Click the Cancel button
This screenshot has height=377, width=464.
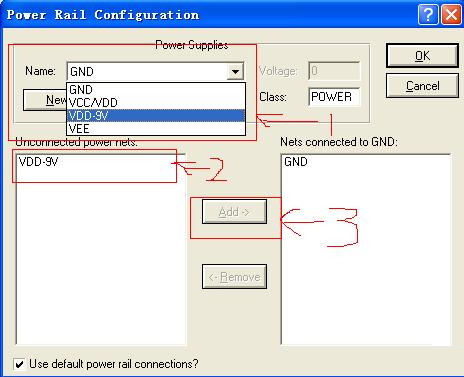coord(422,86)
